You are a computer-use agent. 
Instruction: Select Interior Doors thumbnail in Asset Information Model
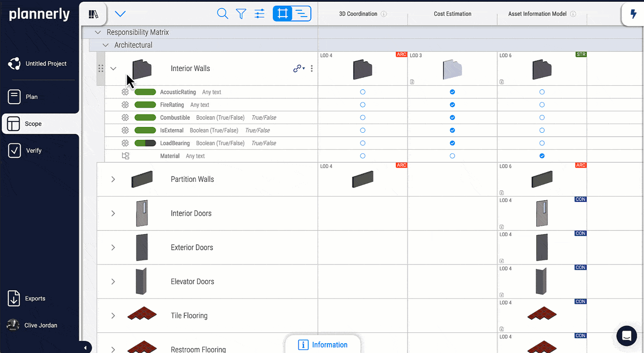tap(542, 214)
